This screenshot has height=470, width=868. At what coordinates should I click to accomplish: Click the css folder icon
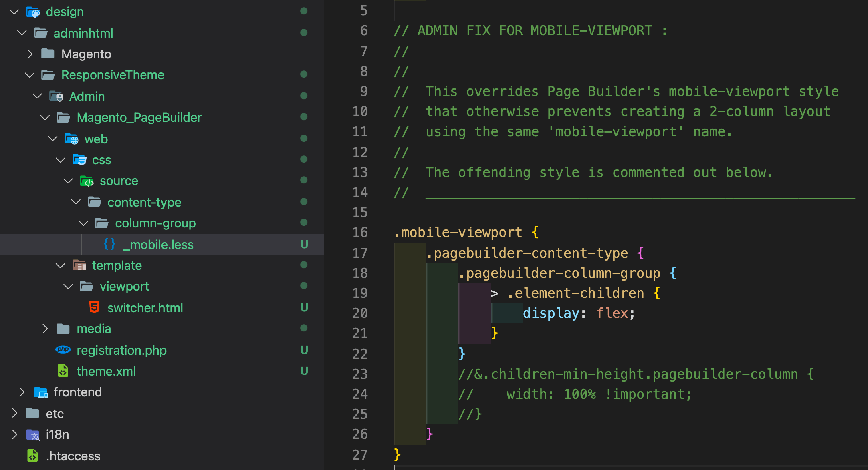coord(79,160)
